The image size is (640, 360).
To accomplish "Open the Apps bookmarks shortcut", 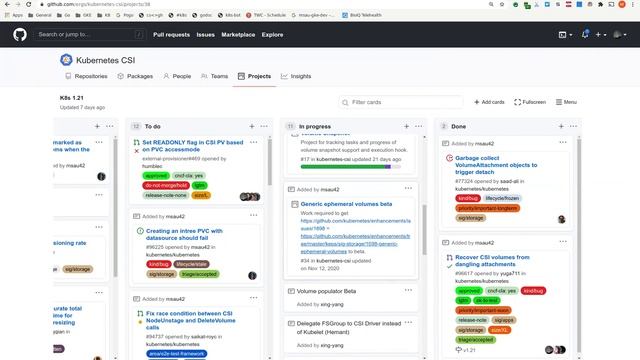I will tap(13, 15).
